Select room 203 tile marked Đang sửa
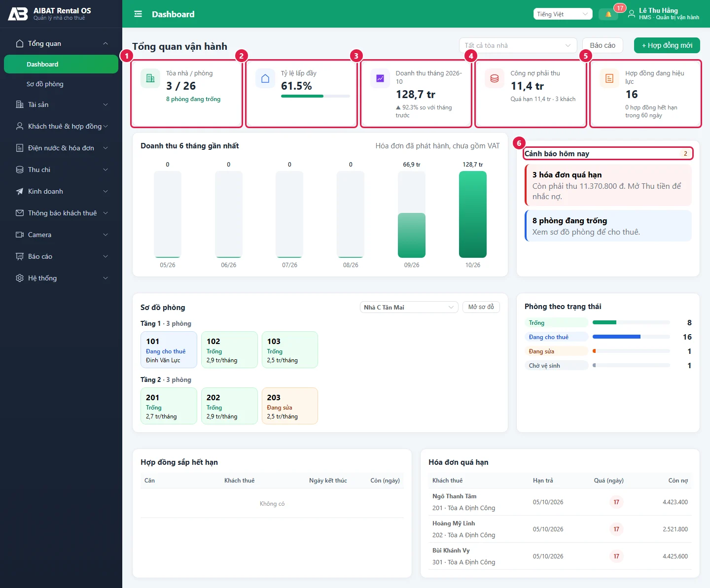This screenshot has width=710, height=588. coord(289,406)
